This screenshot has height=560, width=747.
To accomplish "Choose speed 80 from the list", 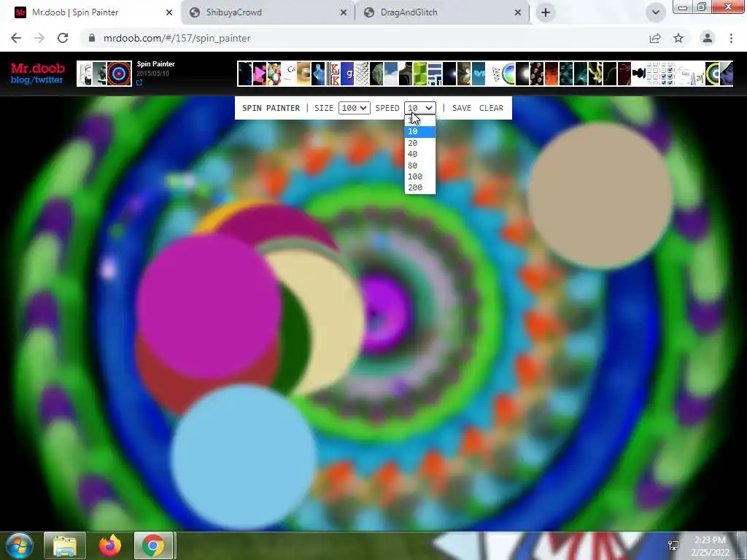I will point(419,166).
